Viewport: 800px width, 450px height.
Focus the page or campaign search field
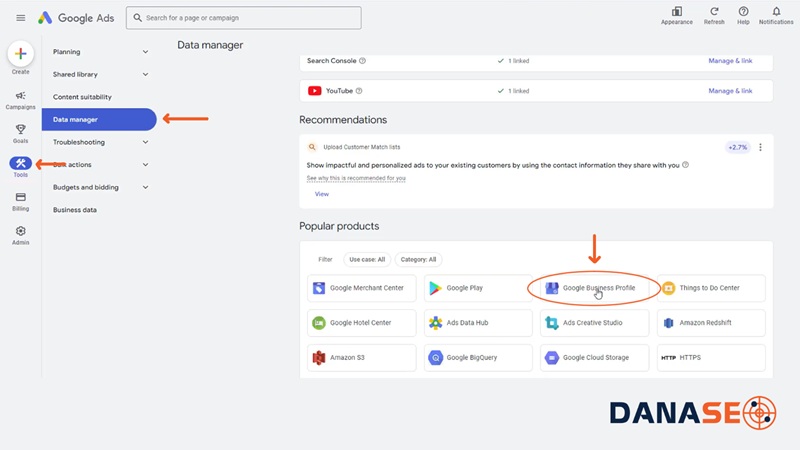[244, 18]
